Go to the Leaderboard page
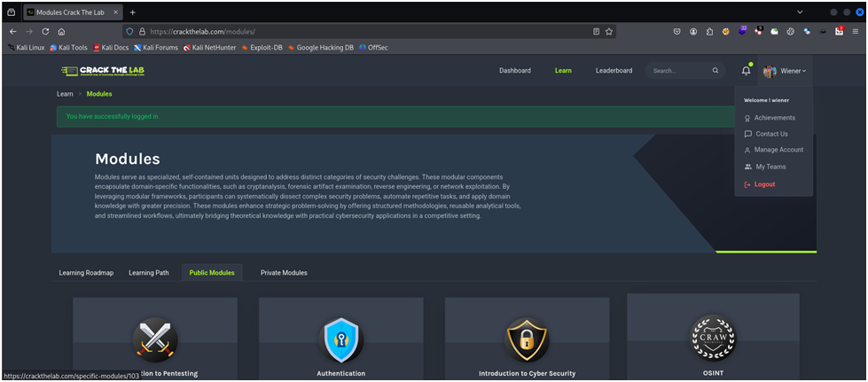This screenshot has width=868, height=382. 614,71
